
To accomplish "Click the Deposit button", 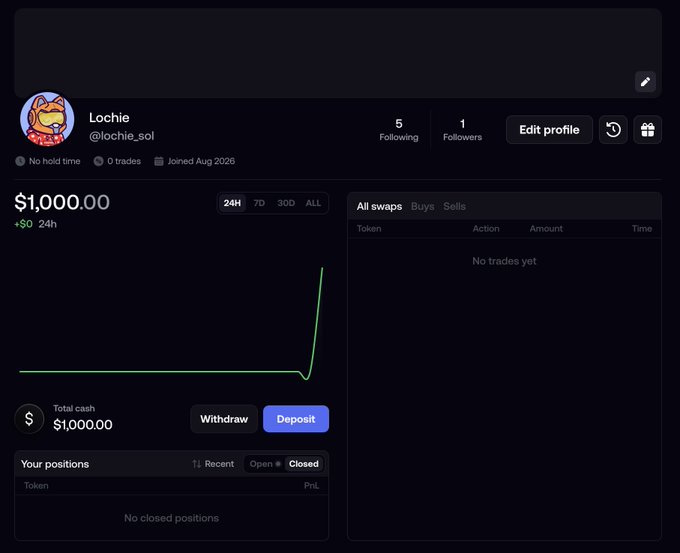I will click(x=296, y=419).
